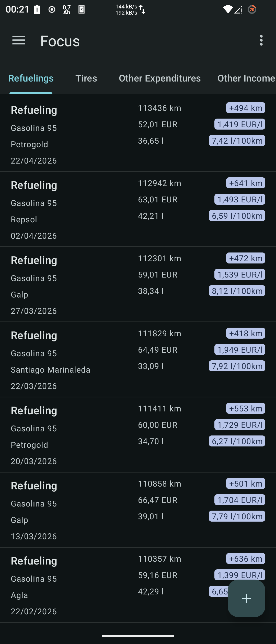Tap the 0,7 Ah status icon
276x644 pixels.
point(67,10)
